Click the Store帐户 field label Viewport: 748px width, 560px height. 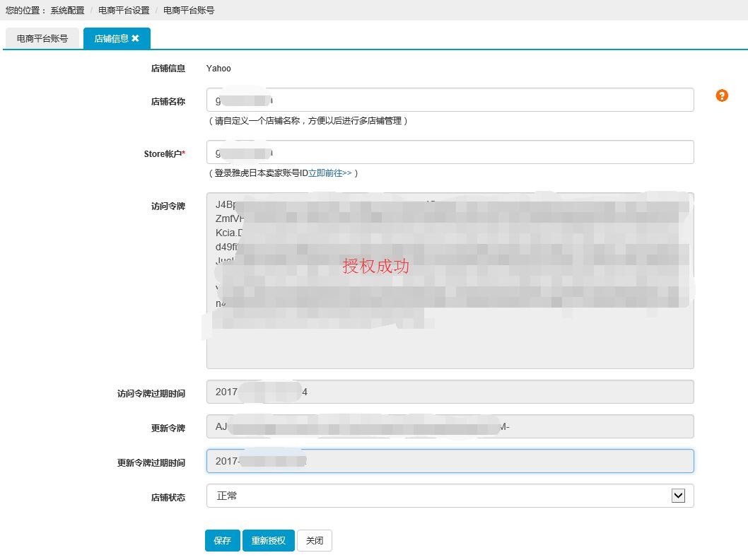pyautogui.click(x=164, y=153)
